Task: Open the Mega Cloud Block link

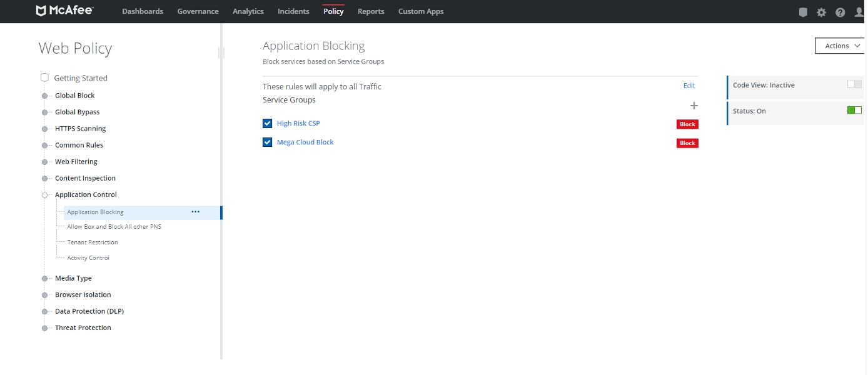Action: 305,142
